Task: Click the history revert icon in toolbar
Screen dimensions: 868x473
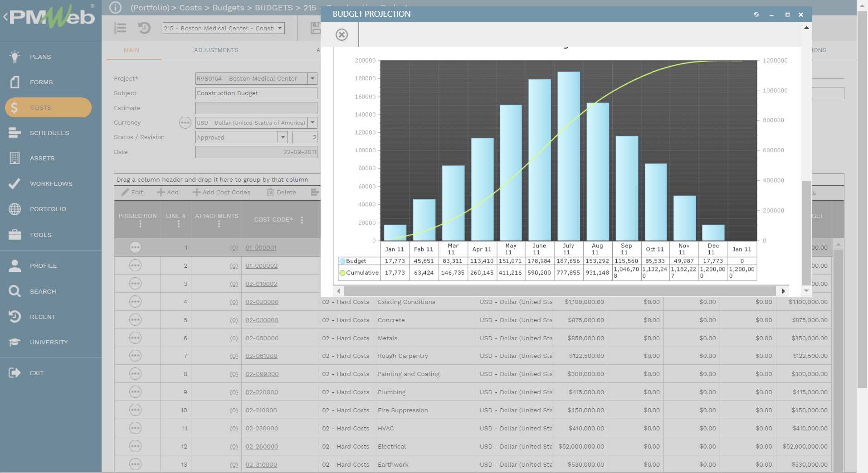Action: [x=144, y=28]
